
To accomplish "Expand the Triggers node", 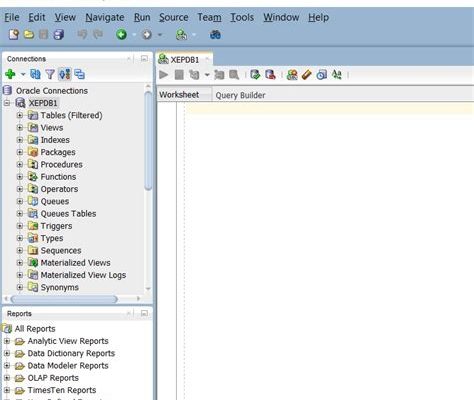I will click(x=20, y=226).
